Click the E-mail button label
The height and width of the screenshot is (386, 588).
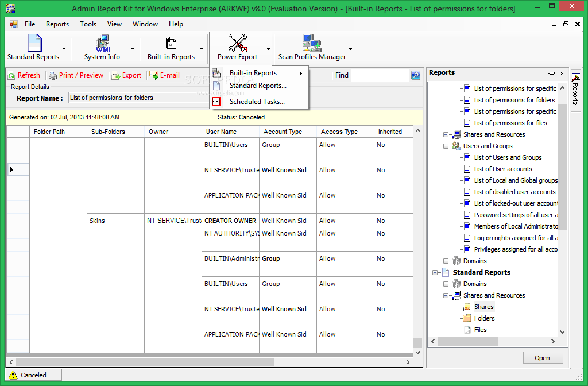click(170, 75)
